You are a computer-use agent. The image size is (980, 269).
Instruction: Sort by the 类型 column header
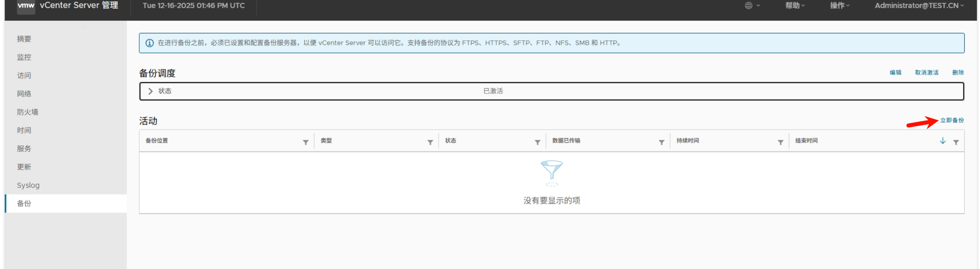point(326,140)
